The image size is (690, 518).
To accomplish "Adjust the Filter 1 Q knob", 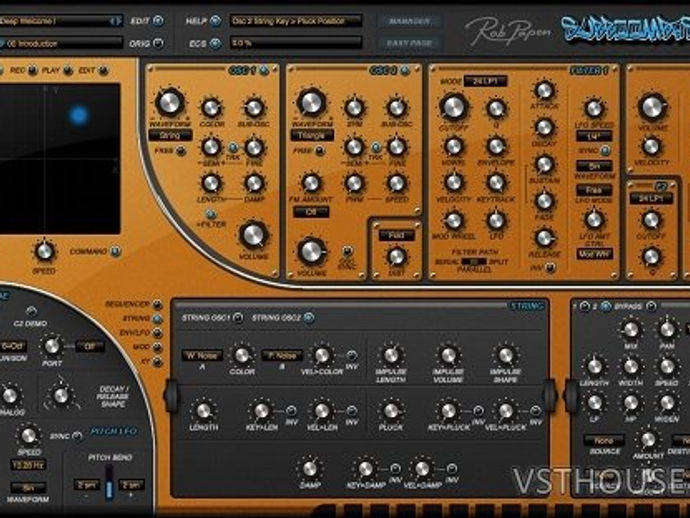I will point(496,109).
